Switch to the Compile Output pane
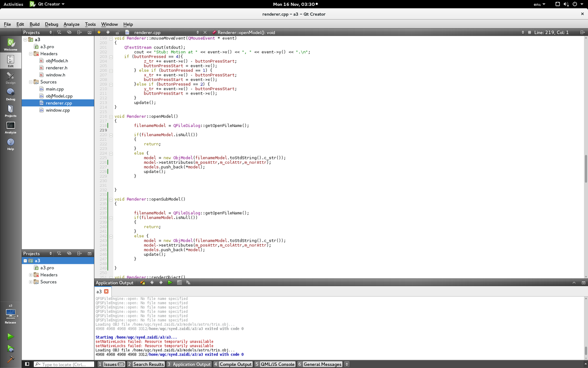This screenshot has width=588, height=368. (236, 364)
